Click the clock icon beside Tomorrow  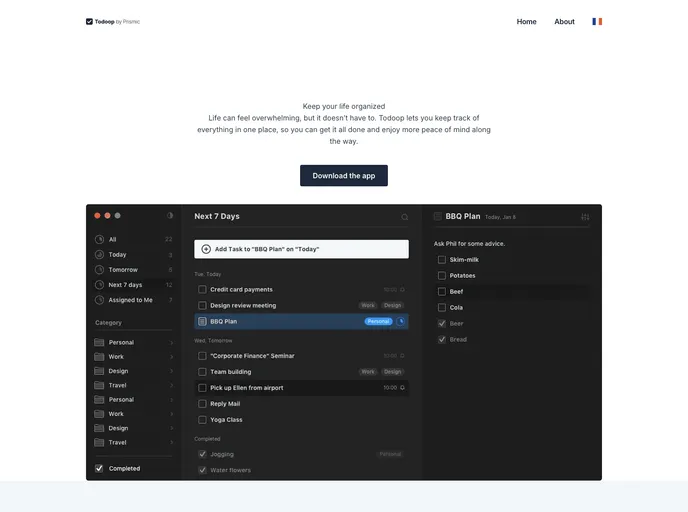[100, 270]
